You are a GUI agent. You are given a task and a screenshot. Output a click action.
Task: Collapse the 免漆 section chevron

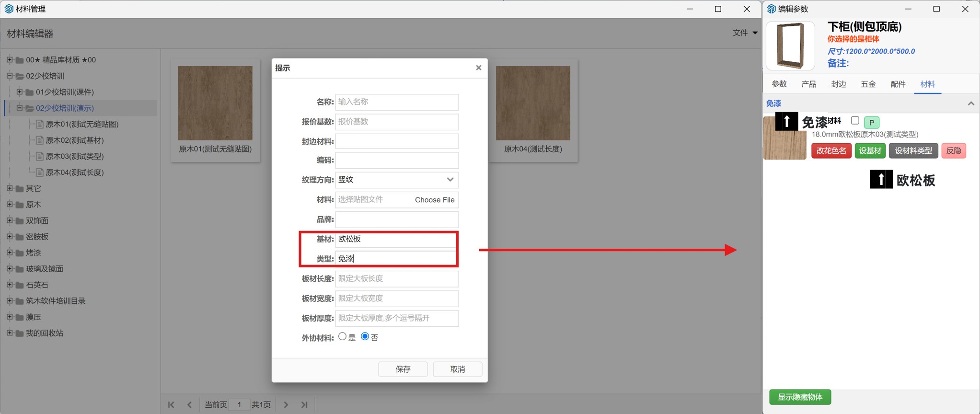click(x=971, y=103)
